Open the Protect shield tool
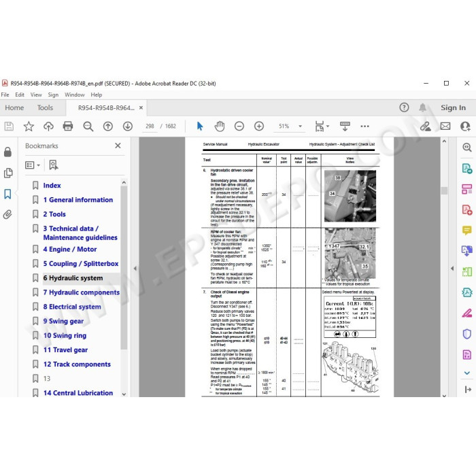This screenshot has width=476, height=476. tap(466, 334)
